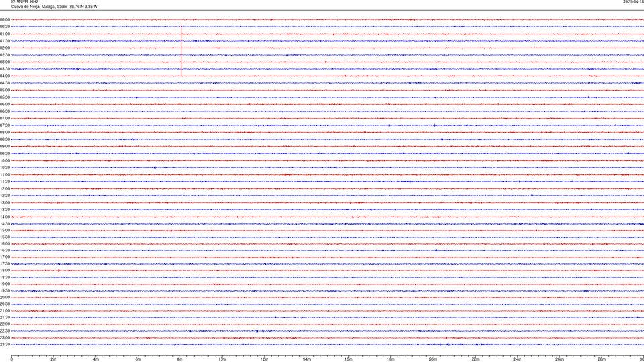Click the 21:30 time label
The height and width of the screenshot is (362, 644).
pos(5,318)
